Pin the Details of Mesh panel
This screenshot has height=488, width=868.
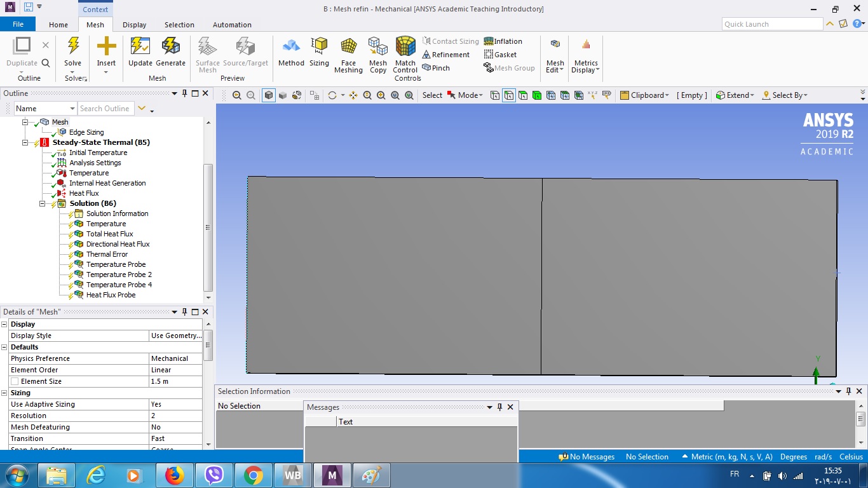pyautogui.click(x=185, y=312)
